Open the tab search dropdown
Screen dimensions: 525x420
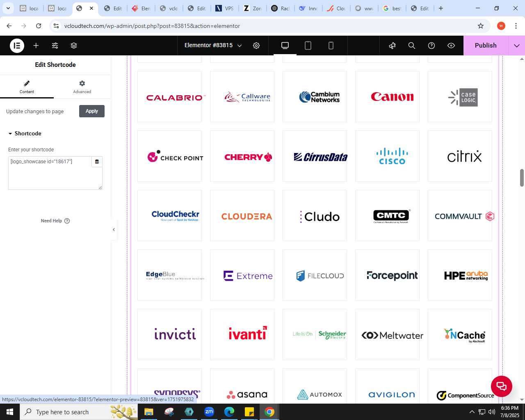8,8
